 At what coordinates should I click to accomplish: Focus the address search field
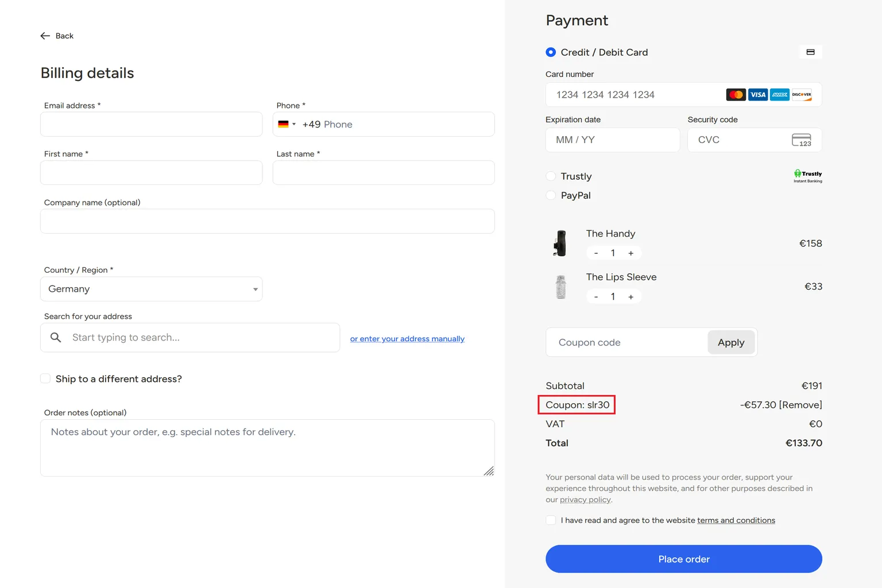tap(190, 338)
